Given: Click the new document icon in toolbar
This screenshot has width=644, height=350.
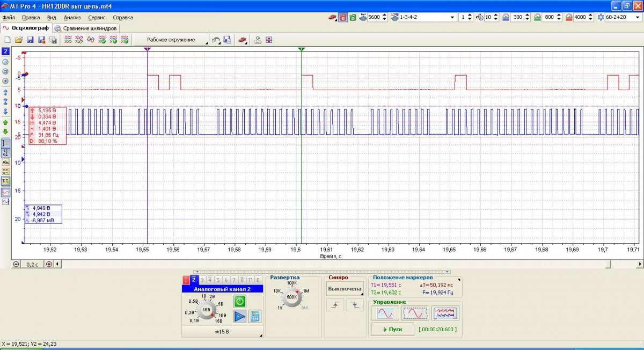Looking at the screenshot, I should click(x=8, y=40).
